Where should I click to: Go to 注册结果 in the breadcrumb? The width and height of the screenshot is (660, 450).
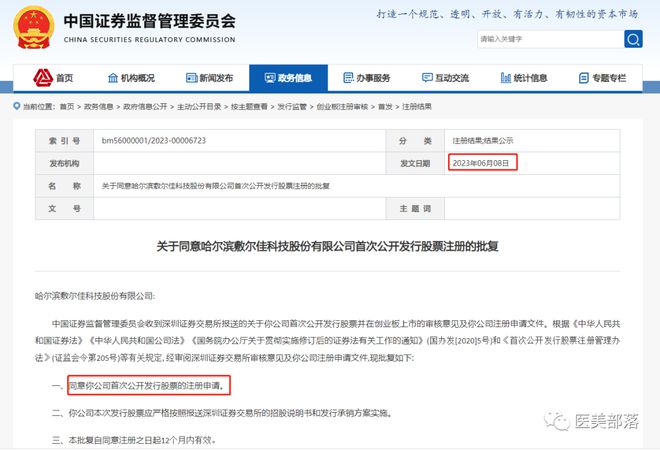(417, 107)
